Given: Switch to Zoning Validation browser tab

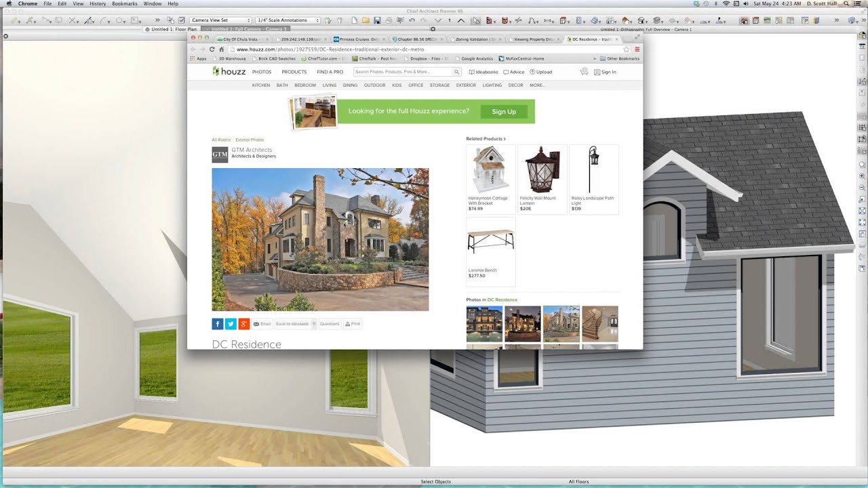Looking at the screenshot, I should coord(477,39).
